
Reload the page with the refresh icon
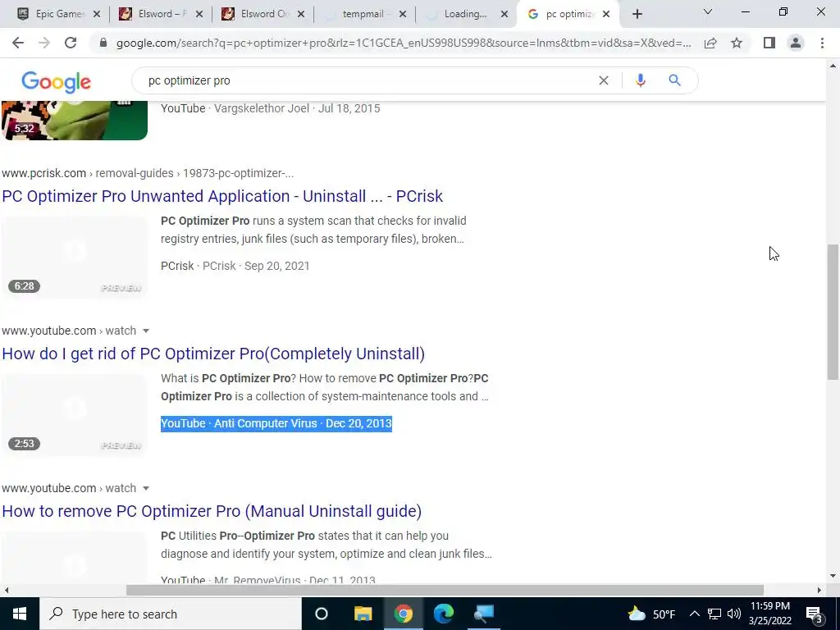71,43
